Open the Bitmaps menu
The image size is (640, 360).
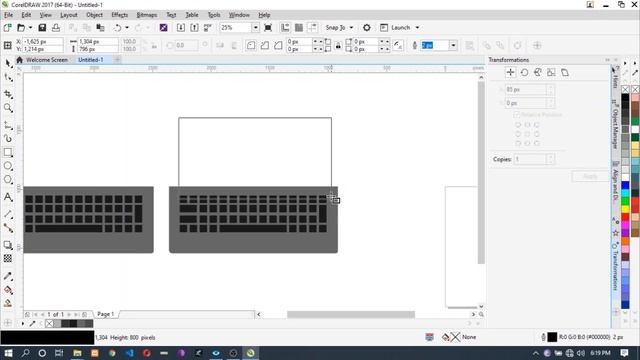pos(147,15)
